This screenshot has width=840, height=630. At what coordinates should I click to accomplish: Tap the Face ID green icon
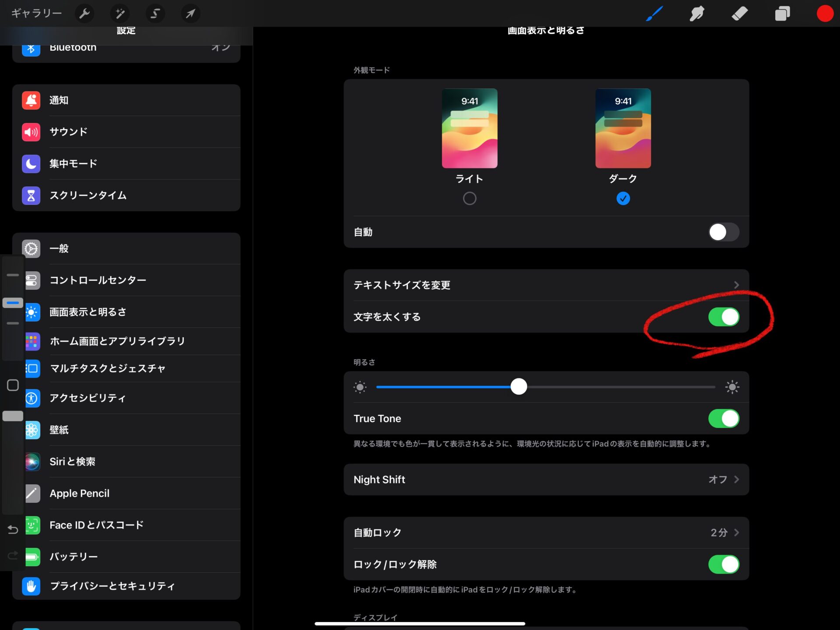[32, 525]
